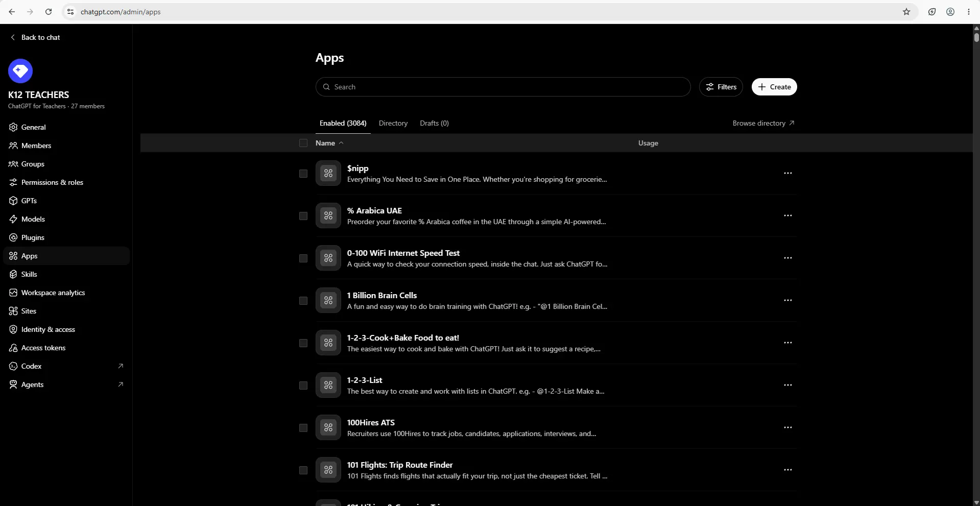Go to Access tokens

point(66,348)
